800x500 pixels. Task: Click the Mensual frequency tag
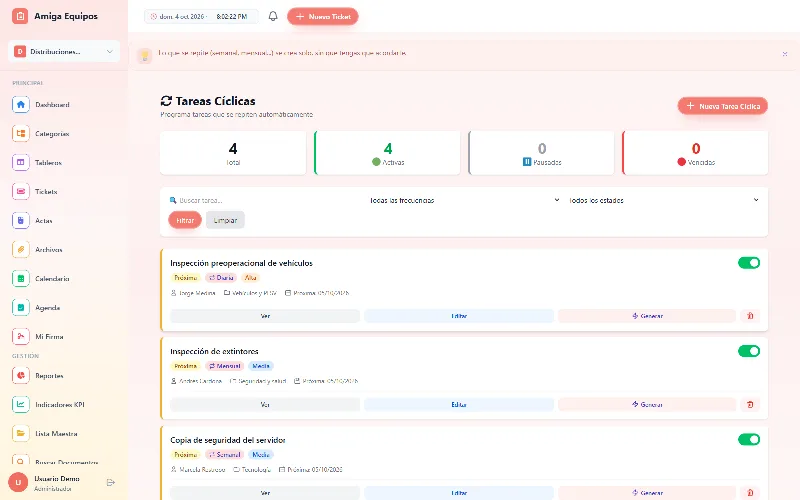point(224,366)
